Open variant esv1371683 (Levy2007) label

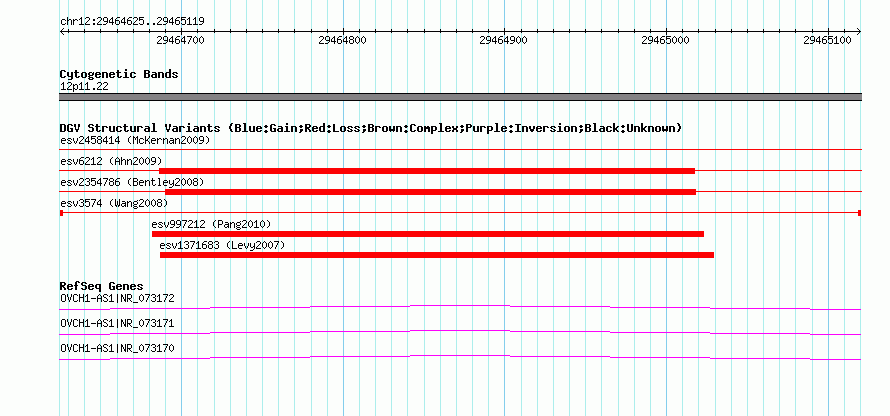pyautogui.click(x=222, y=245)
